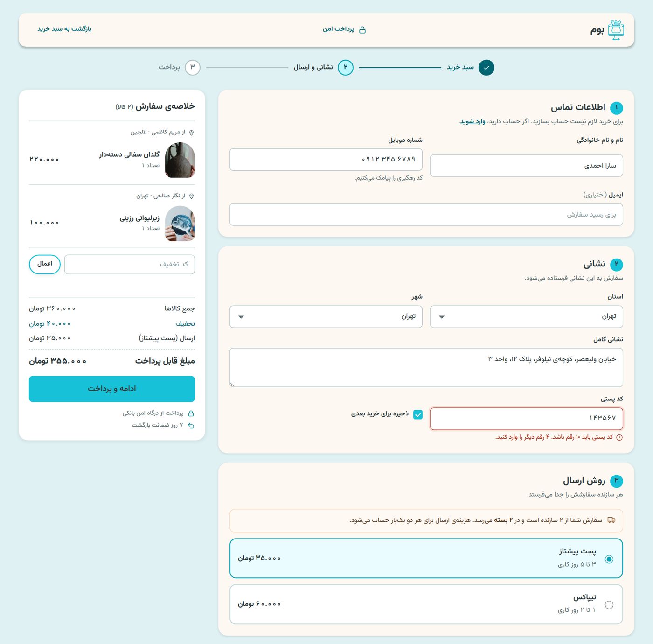
Task: Click the lock icon beside درگاه امن بانکی
Action: [191, 413]
